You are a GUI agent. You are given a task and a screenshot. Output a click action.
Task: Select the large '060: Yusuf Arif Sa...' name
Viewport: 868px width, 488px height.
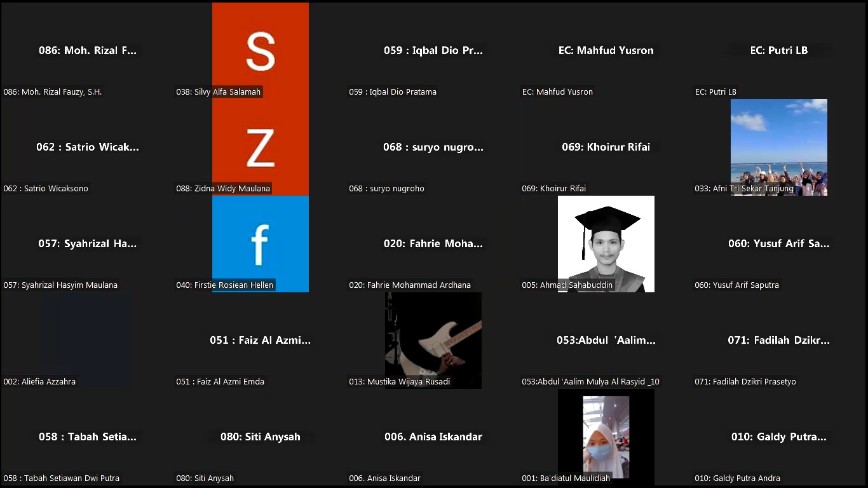778,244
